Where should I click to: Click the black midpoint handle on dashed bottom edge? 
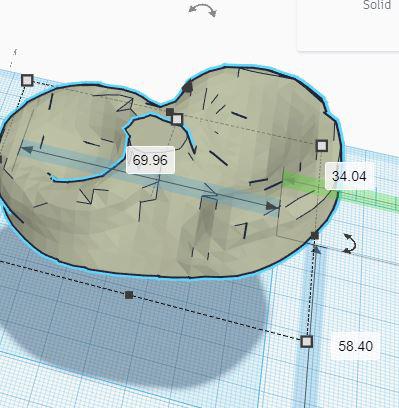pyautogui.click(x=129, y=295)
